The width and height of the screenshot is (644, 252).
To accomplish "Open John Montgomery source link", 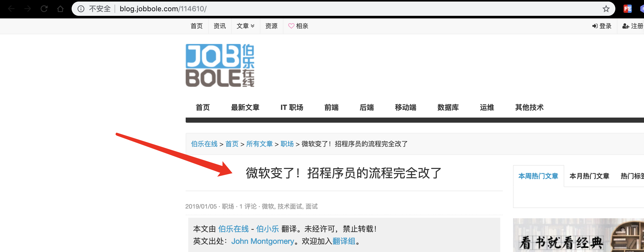I will 263,241.
